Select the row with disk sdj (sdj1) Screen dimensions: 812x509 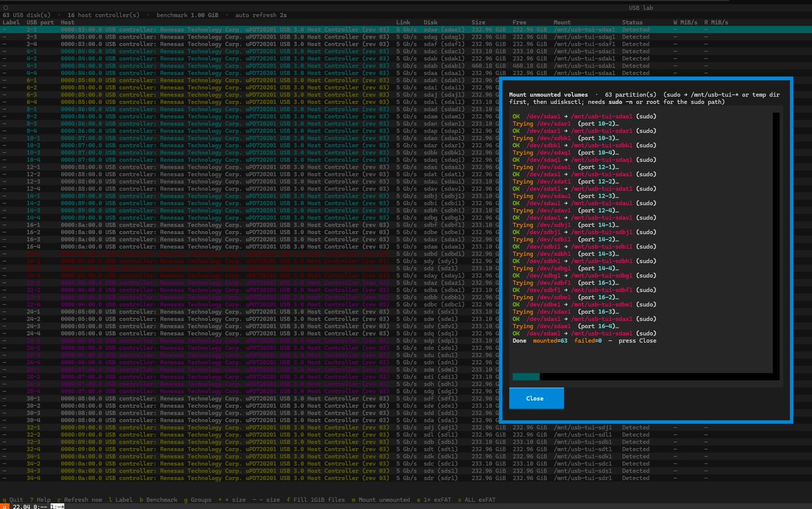[x=406, y=428]
